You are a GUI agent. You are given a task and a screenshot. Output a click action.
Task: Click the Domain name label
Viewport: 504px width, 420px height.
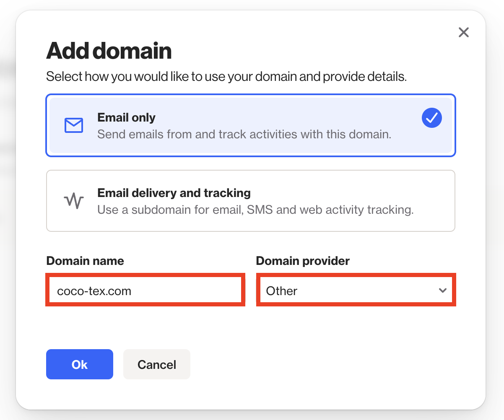[x=85, y=261]
